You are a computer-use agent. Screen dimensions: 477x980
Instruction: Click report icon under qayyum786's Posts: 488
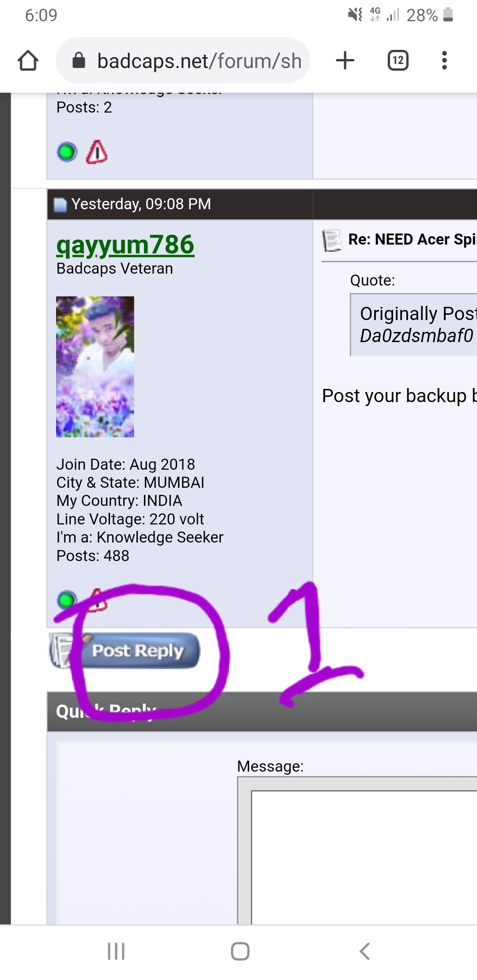tap(97, 600)
